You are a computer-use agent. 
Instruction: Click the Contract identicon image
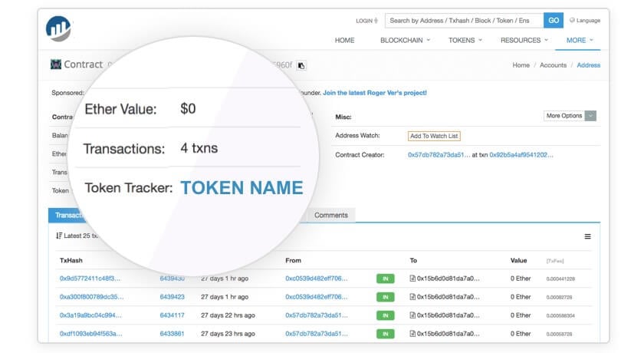pyautogui.click(x=56, y=64)
